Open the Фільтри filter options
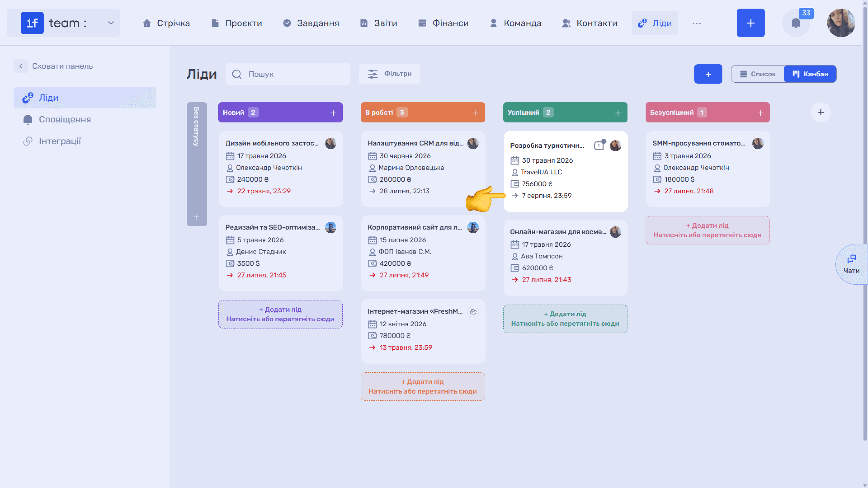Screen dimensions: 868x488 pos(389,74)
